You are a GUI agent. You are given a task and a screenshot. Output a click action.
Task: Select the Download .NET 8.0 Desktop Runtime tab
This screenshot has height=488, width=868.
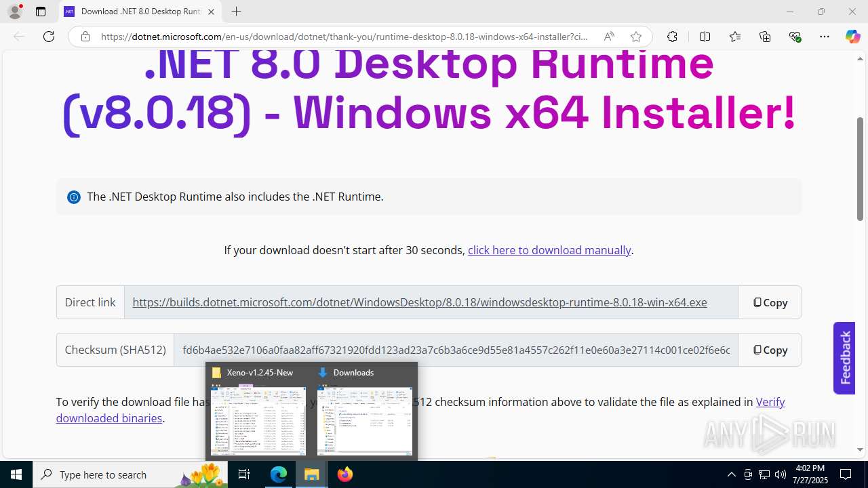[x=140, y=12]
